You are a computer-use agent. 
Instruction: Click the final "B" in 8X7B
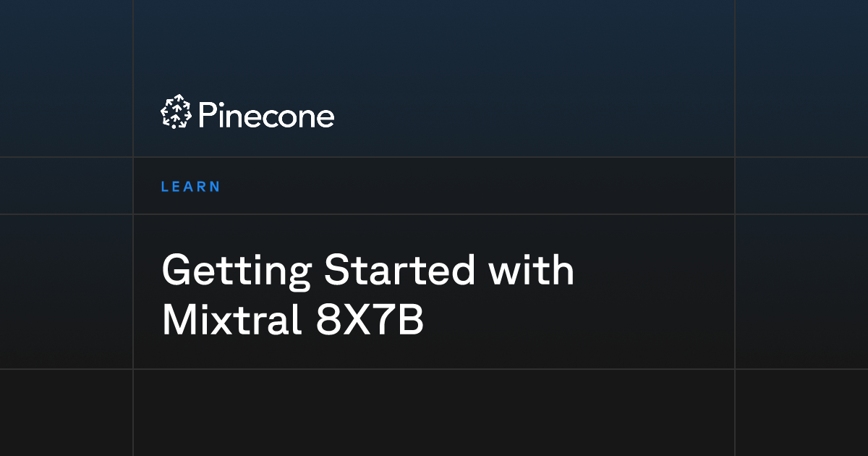tap(410, 319)
